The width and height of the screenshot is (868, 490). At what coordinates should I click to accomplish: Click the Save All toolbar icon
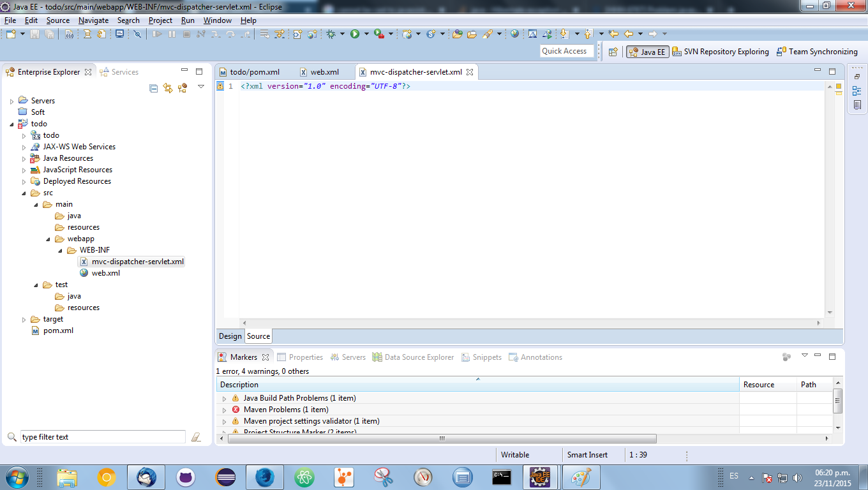click(49, 34)
